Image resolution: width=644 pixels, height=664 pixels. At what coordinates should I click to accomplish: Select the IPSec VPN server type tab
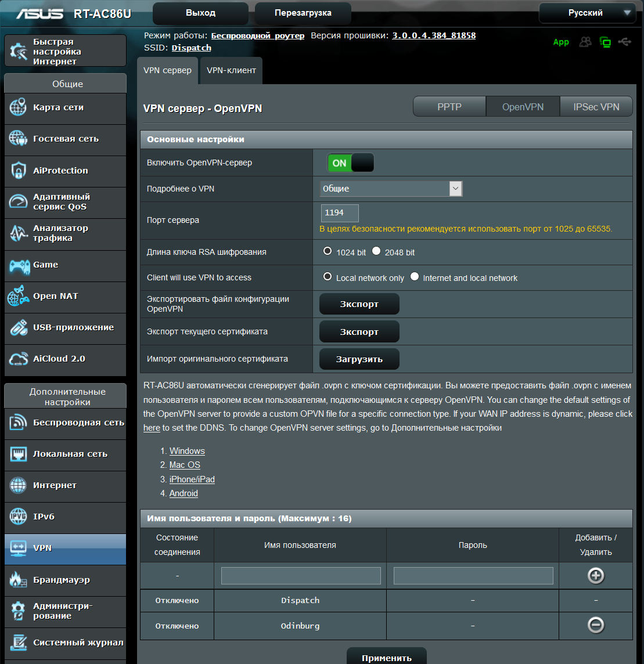[596, 107]
